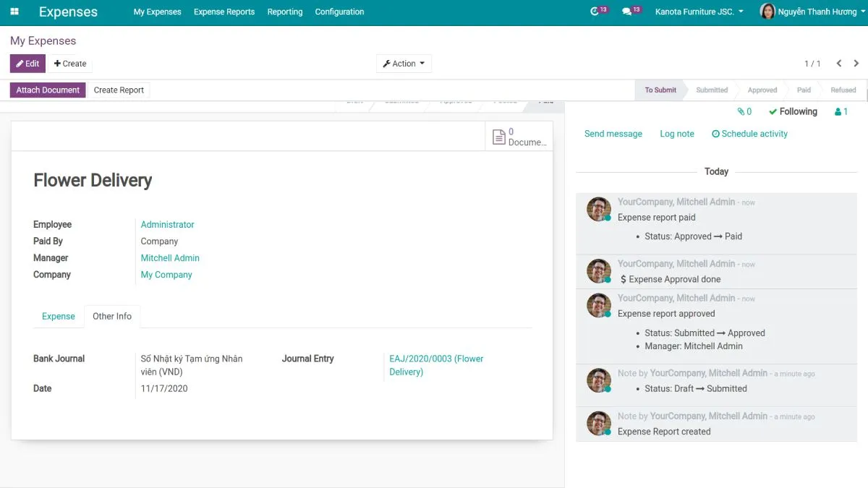Screen dimensions: 868x488
Task: Open the My Expenses menu
Action: pos(158,12)
